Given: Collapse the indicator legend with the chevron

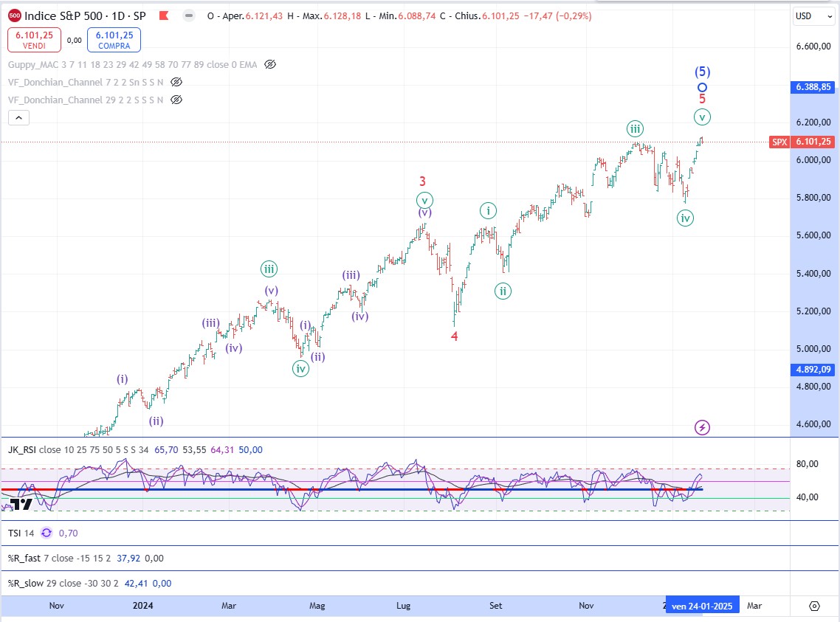Looking at the screenshot, I should tap(18, 118).
